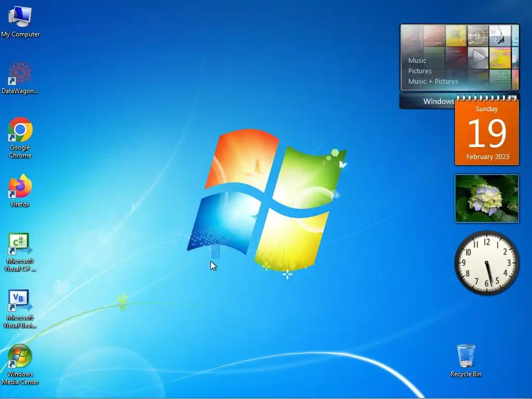532x399 pixels.
Task: Open the My Computer desktop icon
Action: tap(20, 22)
